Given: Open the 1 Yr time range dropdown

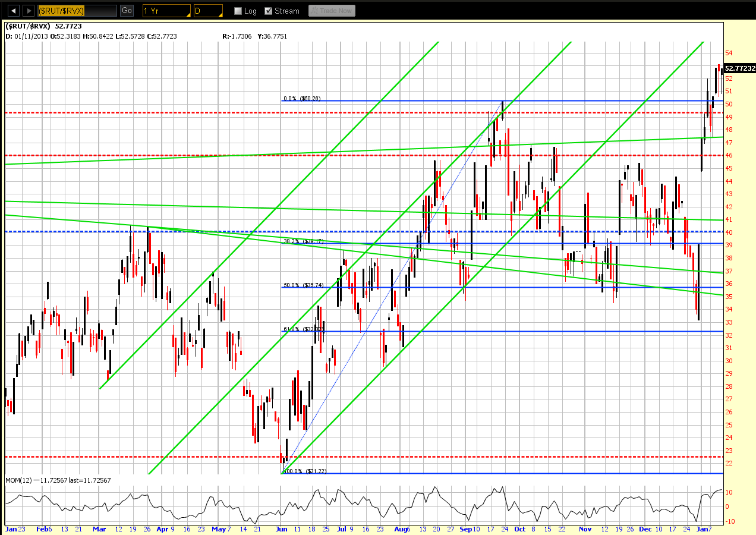Looking at the screenshot, I should [x=167, y=11].
